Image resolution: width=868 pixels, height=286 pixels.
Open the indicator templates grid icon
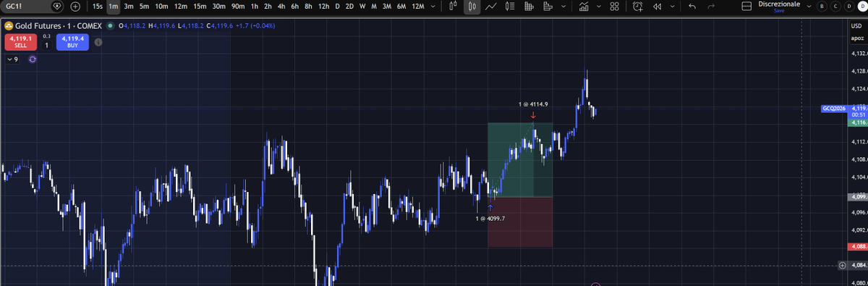[x=614, y=7]
